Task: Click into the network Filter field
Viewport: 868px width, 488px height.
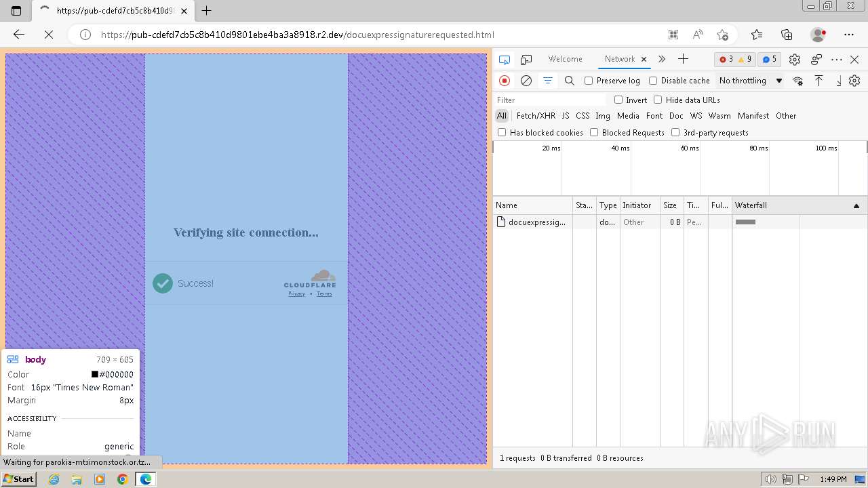Action: point(550,100)
